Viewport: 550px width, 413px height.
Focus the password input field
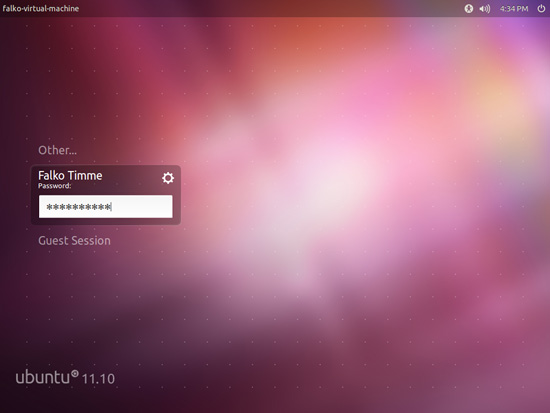coord(106,207)
